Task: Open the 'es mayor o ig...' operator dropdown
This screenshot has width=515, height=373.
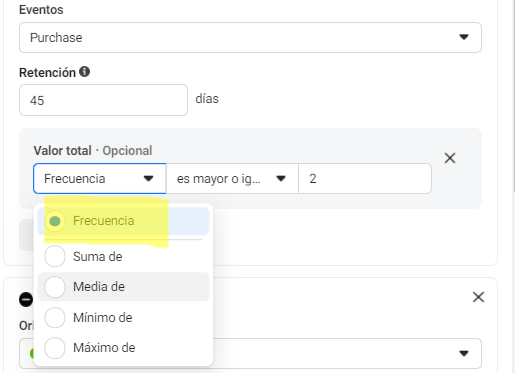Action: (232, 179)
